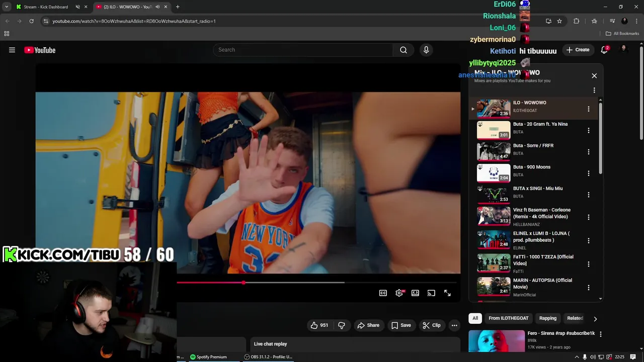The image size is (644, 362).
Task: Open a new browser tab
Action: [x=178, y=7]
